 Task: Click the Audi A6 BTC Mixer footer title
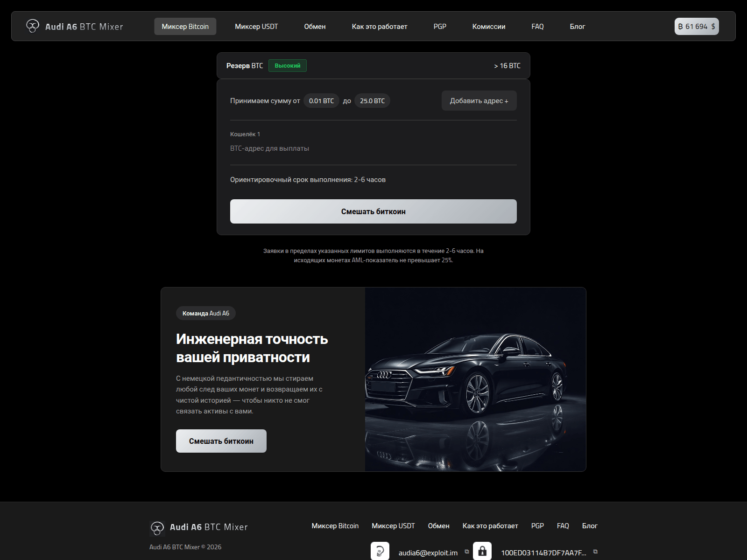click(209, 527)
